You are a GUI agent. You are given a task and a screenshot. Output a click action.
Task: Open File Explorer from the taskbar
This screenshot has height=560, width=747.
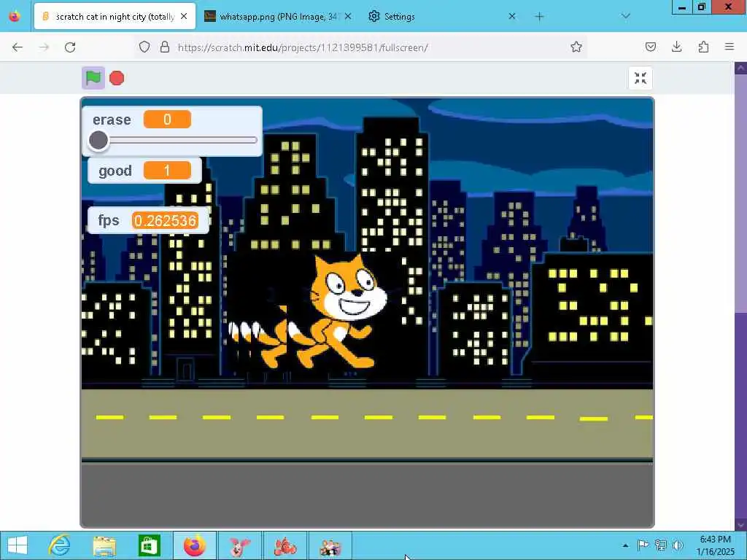point(104,545)
